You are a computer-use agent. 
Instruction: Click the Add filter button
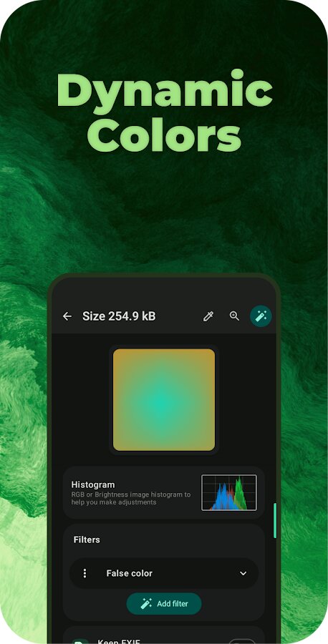pos(164,604)
